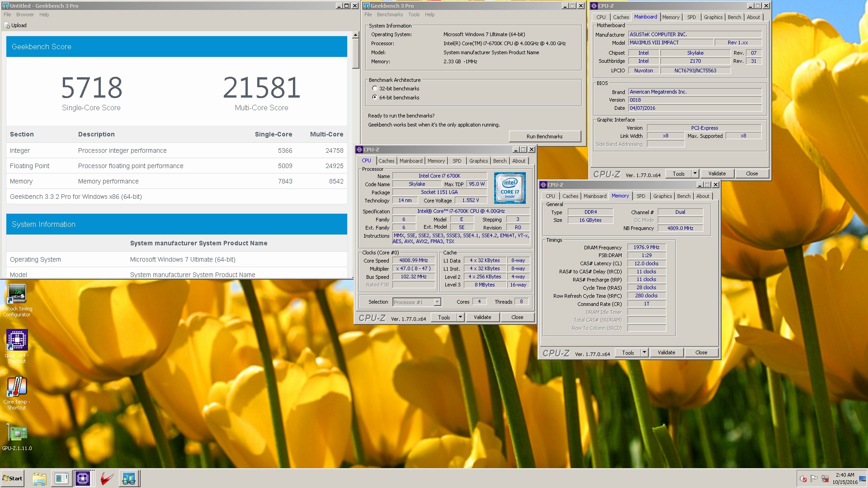Open the Bench tab in CPU-Z CPU window

(500, 161)
